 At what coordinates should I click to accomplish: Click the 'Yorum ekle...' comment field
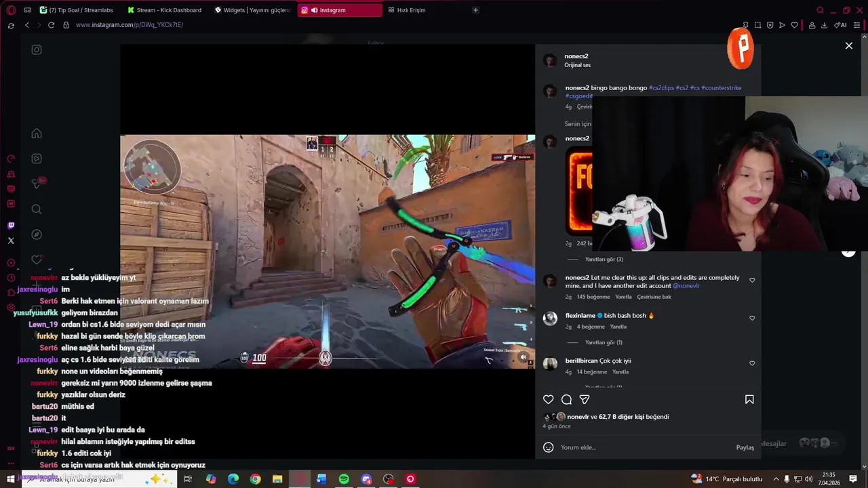click(644, 447)
